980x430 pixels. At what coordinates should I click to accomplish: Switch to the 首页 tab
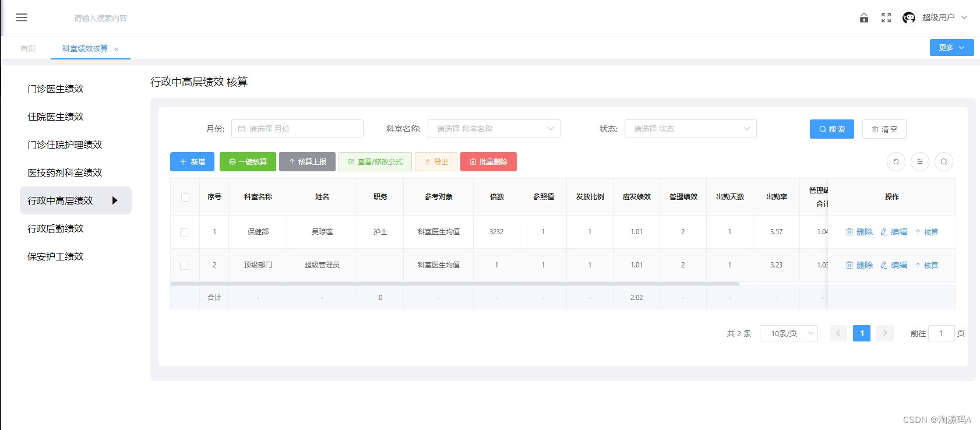coord(28,48)
